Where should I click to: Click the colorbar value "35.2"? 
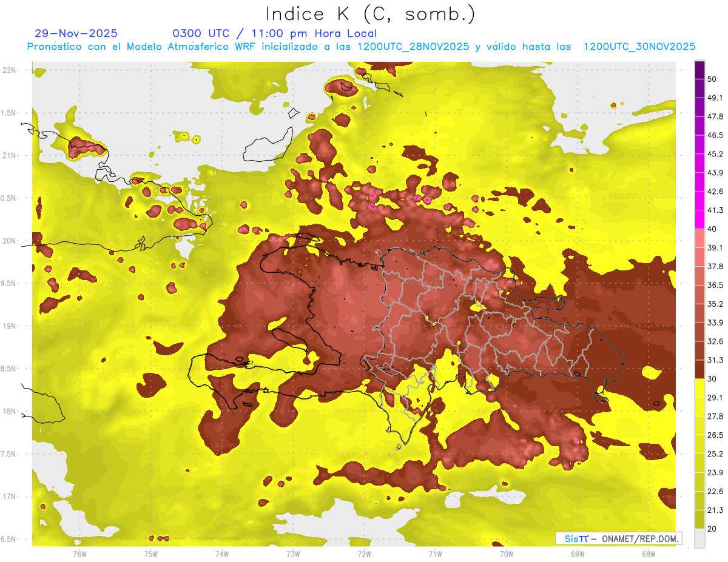tap(715, 304)
